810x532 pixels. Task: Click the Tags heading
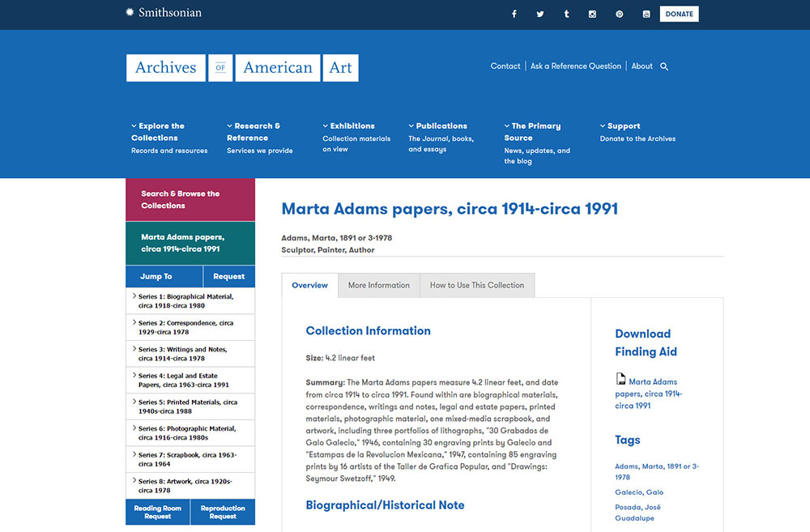(627, 440)
